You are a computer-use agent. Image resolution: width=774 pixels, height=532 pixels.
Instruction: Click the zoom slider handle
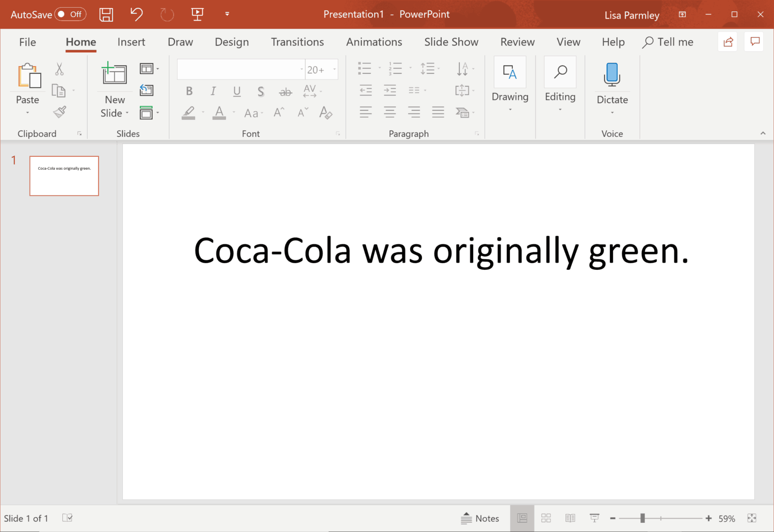click(x=642, y=518)
